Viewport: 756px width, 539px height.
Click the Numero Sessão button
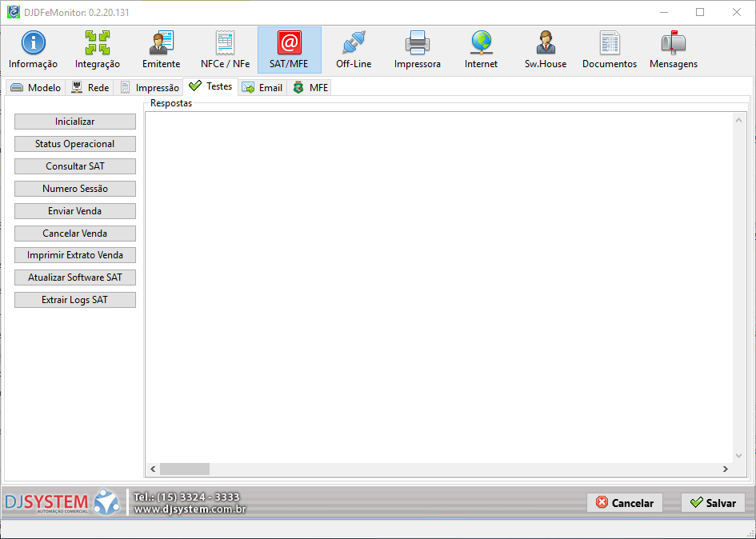point(75,189)
